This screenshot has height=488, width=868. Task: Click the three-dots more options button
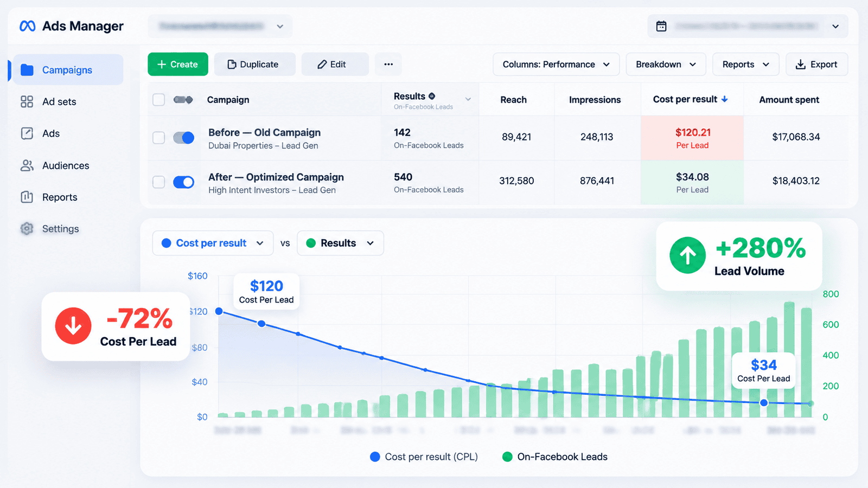point(388,64)
